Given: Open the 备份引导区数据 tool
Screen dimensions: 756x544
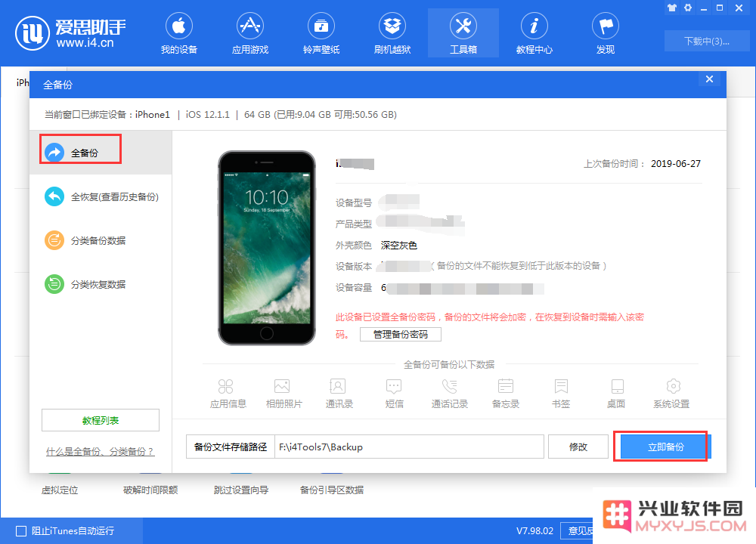Looking at the screenshot, I should (x=332, y=490).
